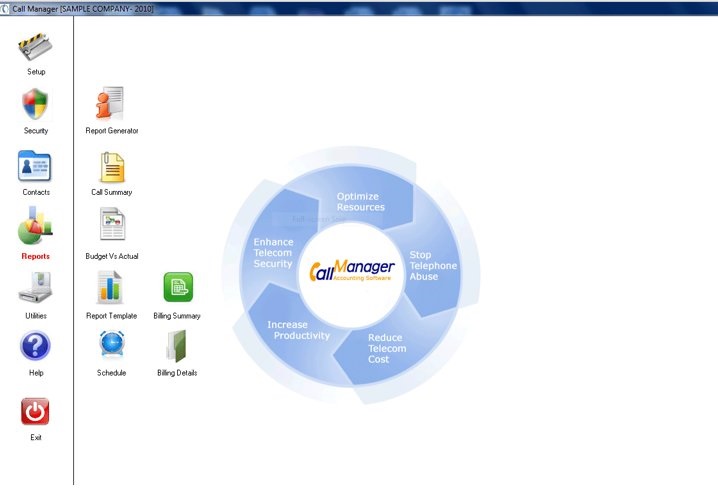Viewport: 718px width, 489px height.
Task: Click the Report Generator label
Action: 112,131
